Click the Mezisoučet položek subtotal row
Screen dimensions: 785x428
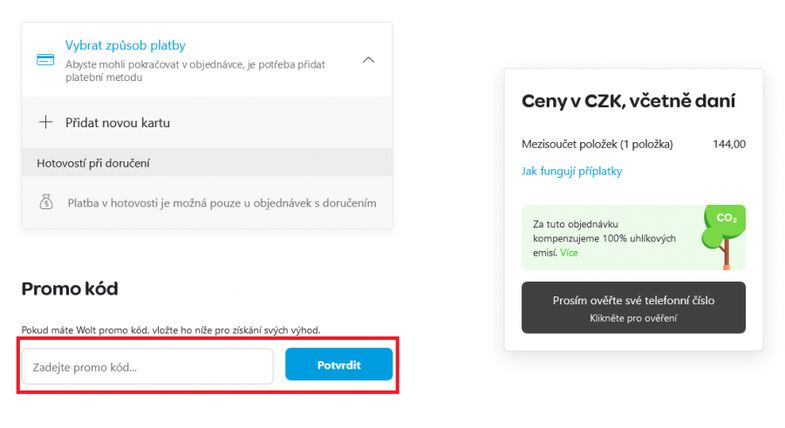633,144
